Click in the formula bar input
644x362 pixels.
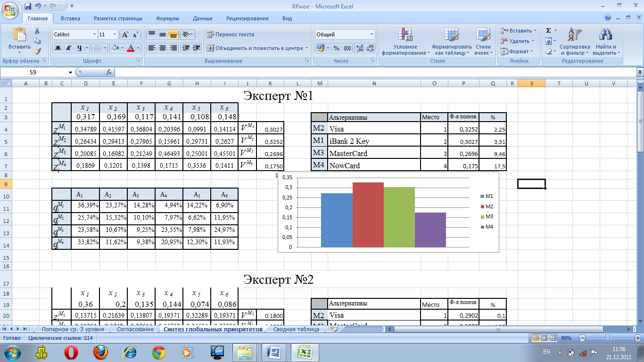(375, 72)
